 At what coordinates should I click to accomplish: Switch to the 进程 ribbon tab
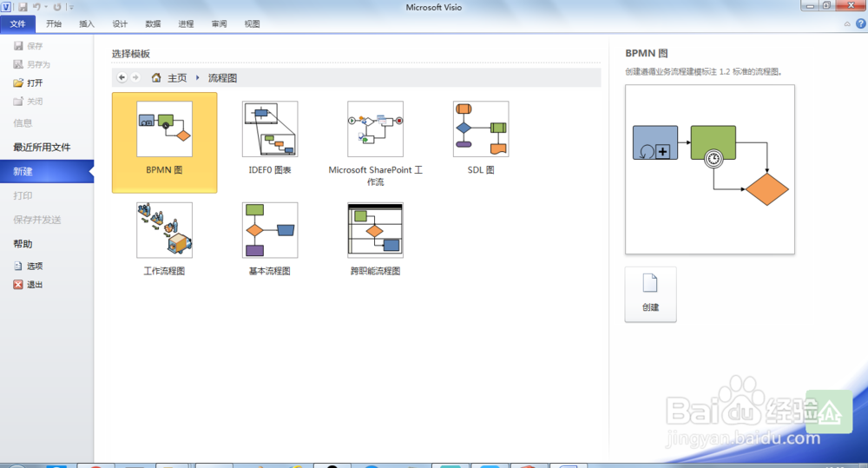click(x=186, y=23)
